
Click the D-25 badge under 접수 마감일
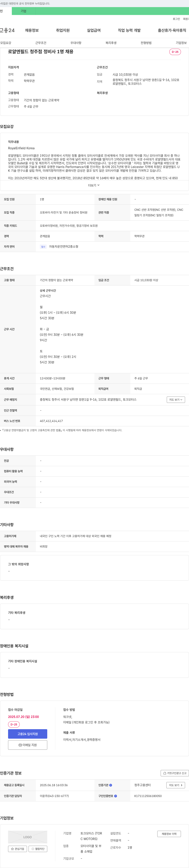tap(14, 724)
